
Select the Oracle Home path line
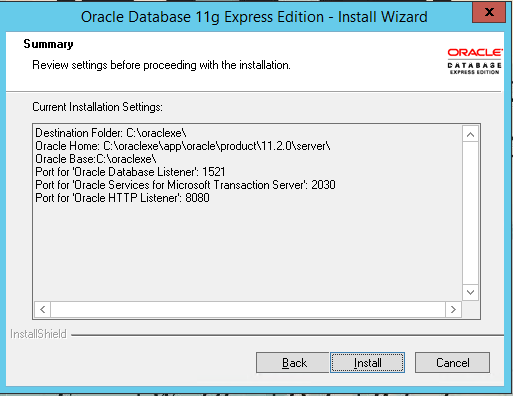tap(183, 146)
